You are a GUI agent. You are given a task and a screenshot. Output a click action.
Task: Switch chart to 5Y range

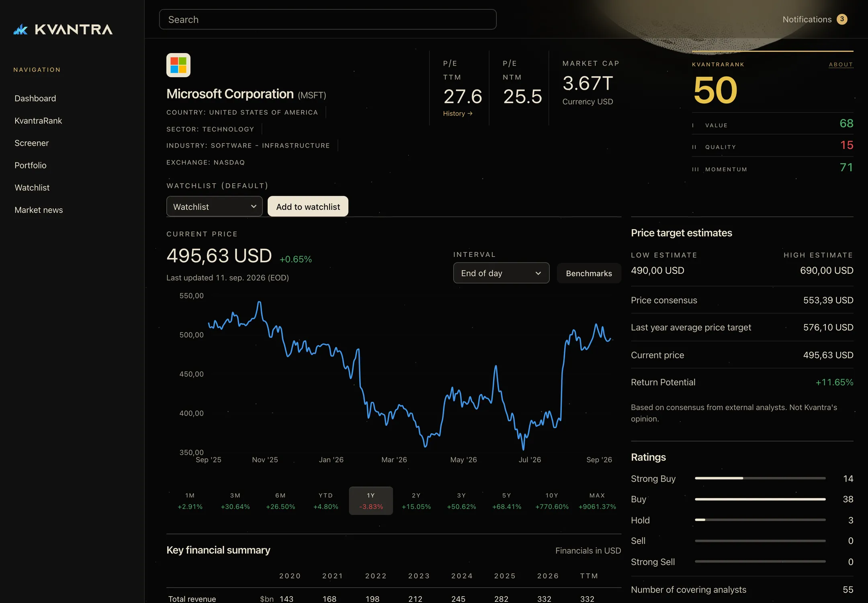coord(507,501)
